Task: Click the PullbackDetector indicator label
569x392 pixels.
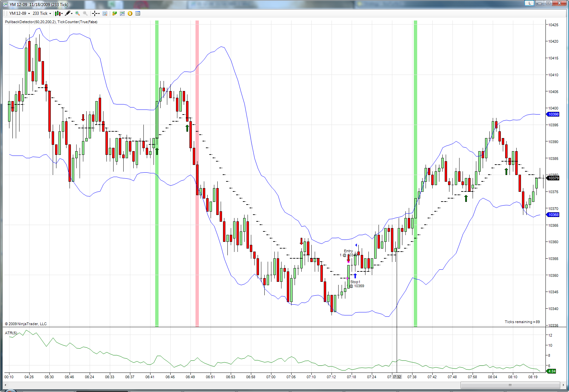Action: [x=51, y=22]
